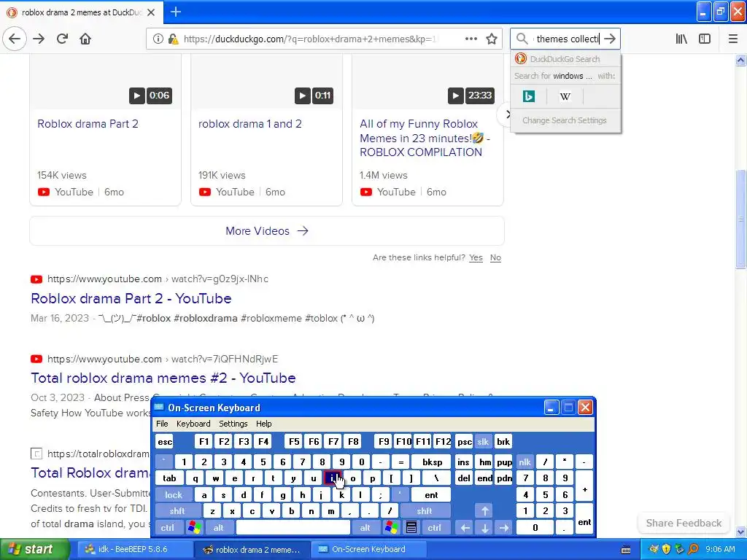Click the left Windows logo key
747x560 pixels.
pyautogui.click(x=194, y=528)
